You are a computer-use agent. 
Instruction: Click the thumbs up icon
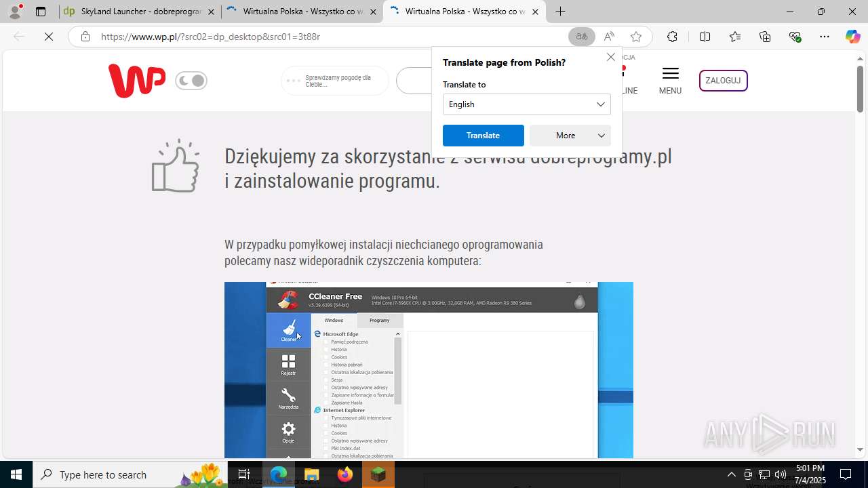[176, 166]
